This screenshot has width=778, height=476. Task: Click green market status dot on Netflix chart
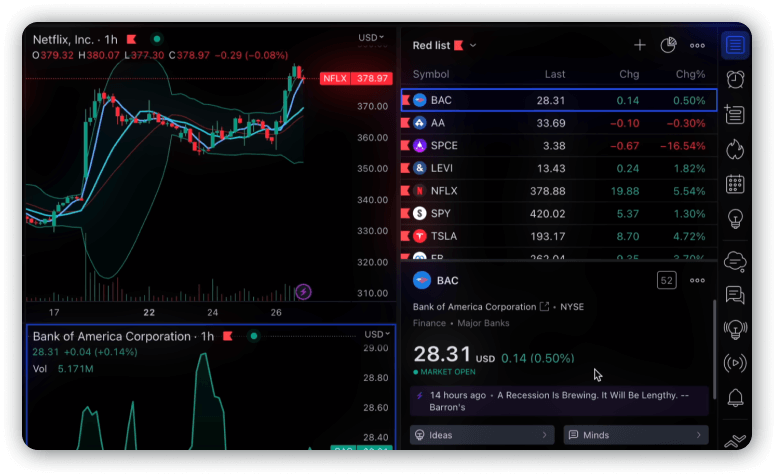[157, 39]
